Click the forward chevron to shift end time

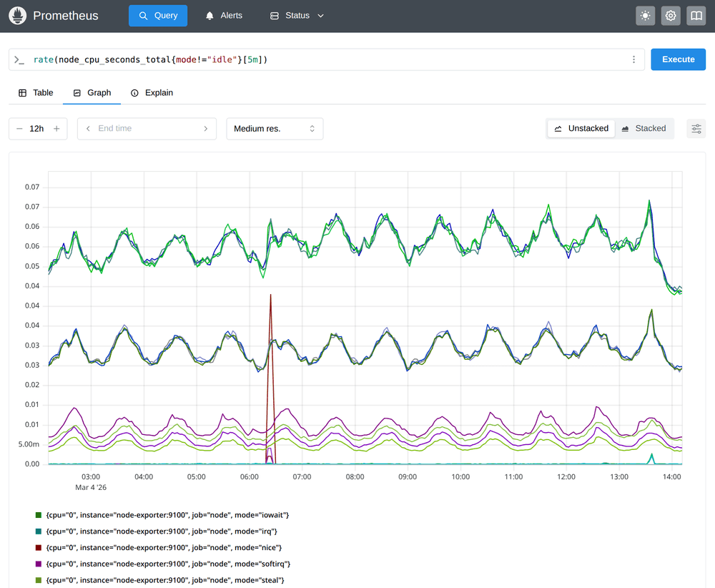(206, 128)
